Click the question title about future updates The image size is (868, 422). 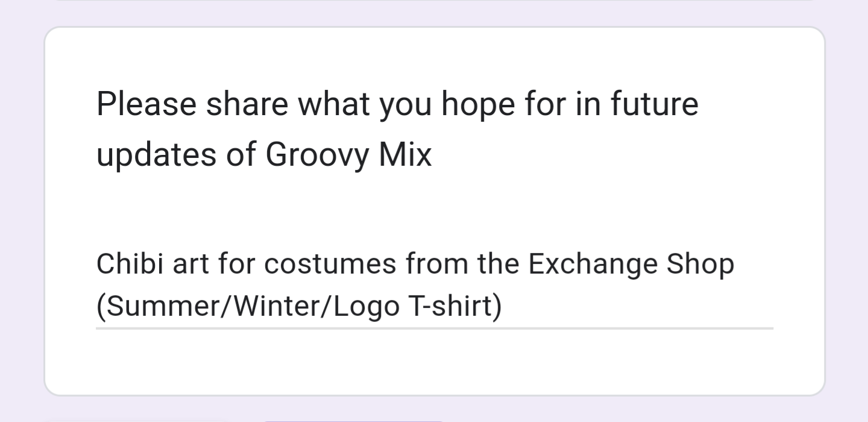[398, 128]
